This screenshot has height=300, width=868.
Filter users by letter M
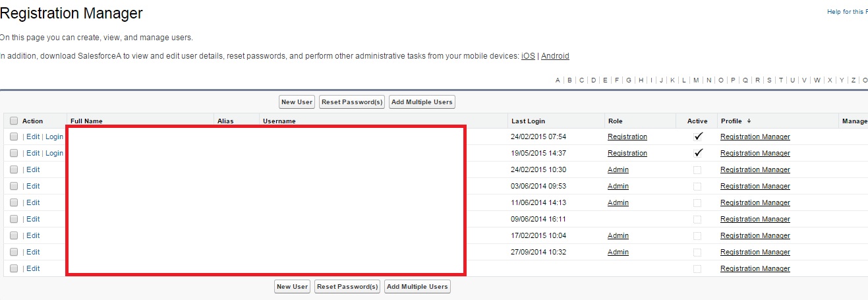coord(695,80)
